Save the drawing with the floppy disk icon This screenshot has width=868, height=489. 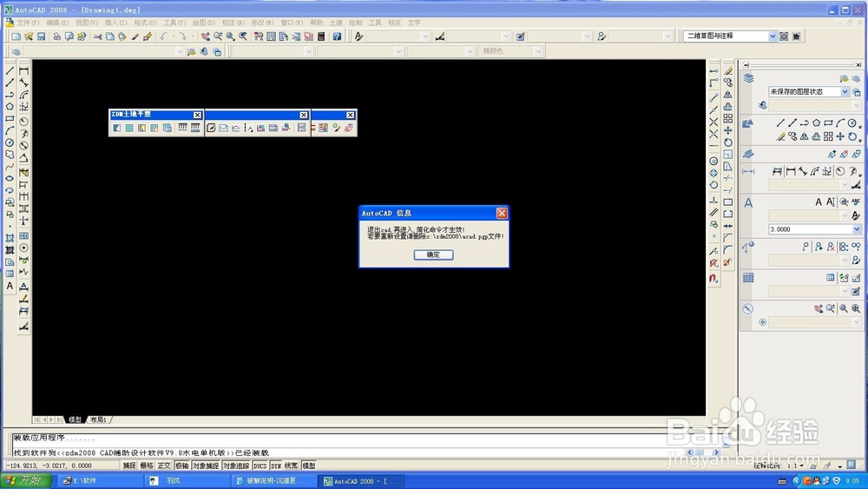pyautogui.click(x=41, y=36)
